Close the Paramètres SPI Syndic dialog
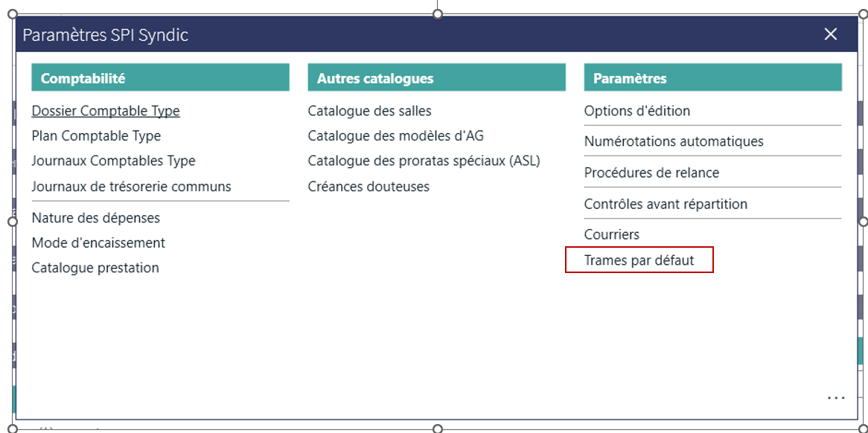868x433 pixels. [x=831, y=34]
